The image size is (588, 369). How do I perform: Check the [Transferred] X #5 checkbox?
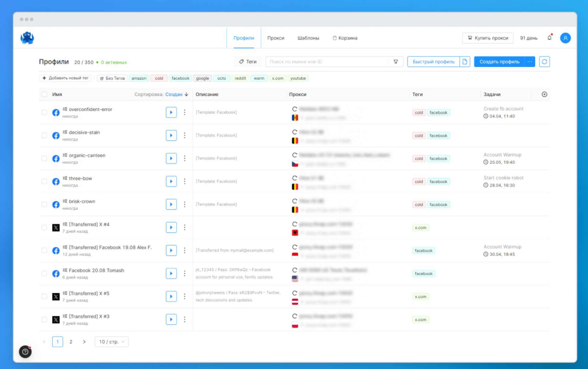(44, 296)
